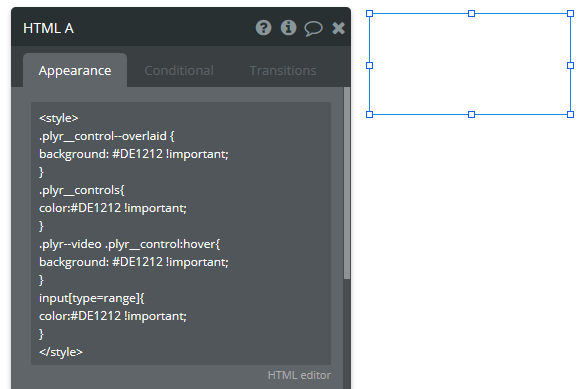Click the HTML A title text

coord(48,28)
